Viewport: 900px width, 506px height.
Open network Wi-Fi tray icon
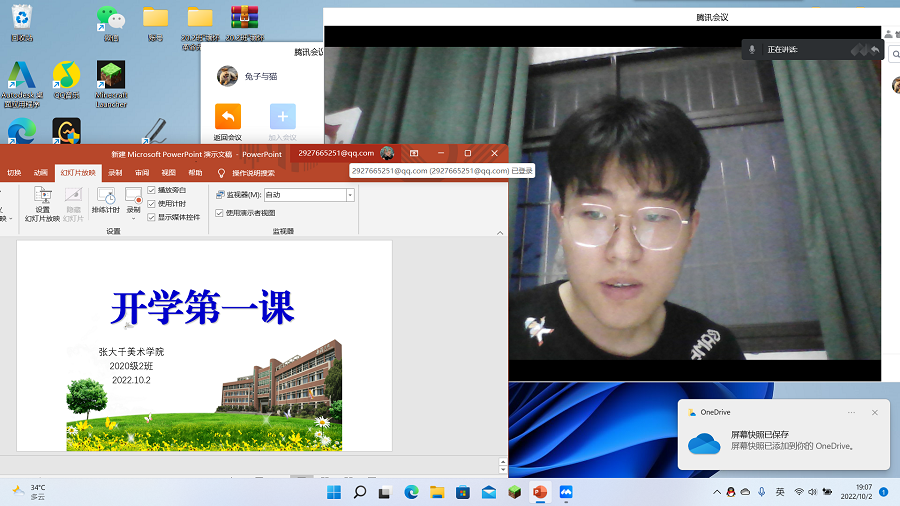tap(798, 492)
